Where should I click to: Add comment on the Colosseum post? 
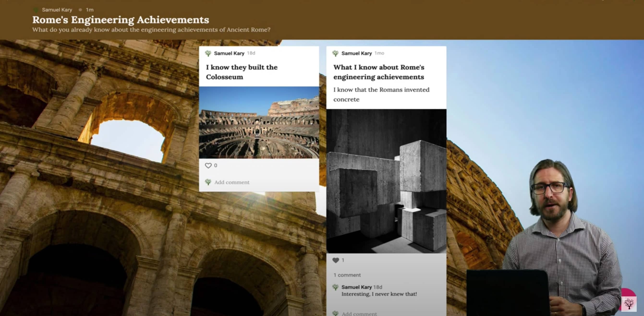point(232,182)
